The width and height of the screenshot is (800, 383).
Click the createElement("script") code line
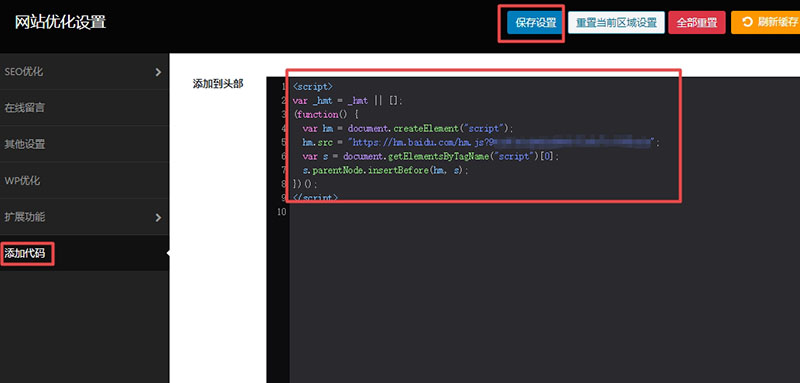(408, 128)
